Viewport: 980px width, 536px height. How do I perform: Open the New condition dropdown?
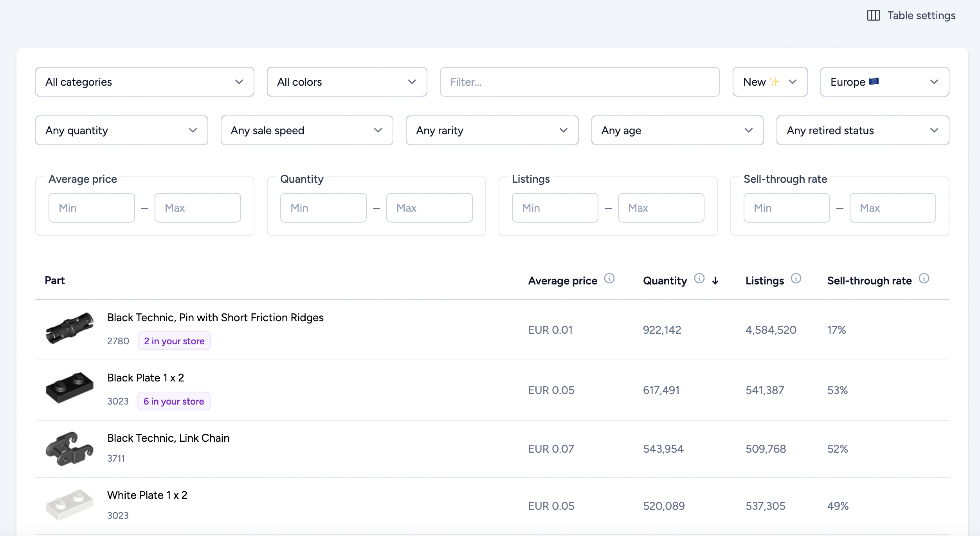pos(770,82)
